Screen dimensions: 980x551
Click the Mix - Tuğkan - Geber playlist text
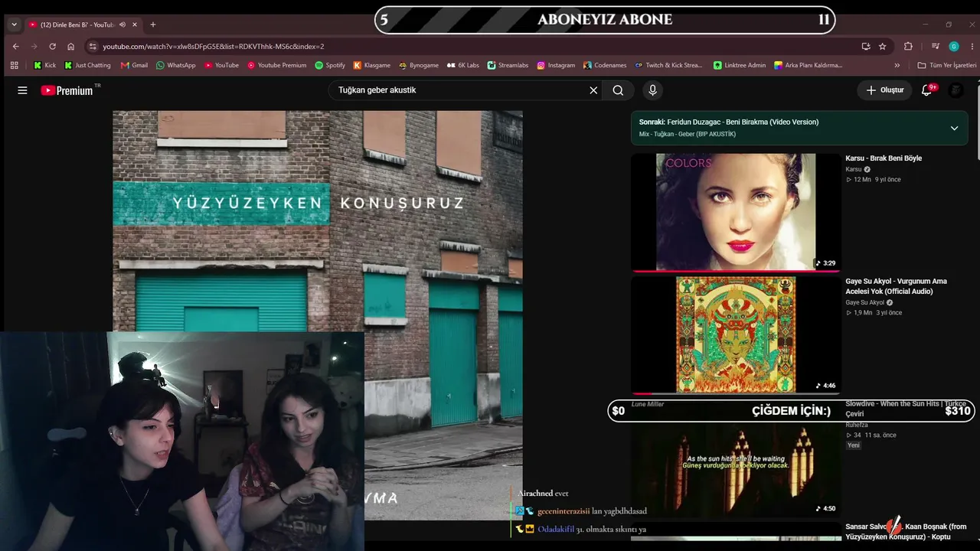[x=688, y=134]
